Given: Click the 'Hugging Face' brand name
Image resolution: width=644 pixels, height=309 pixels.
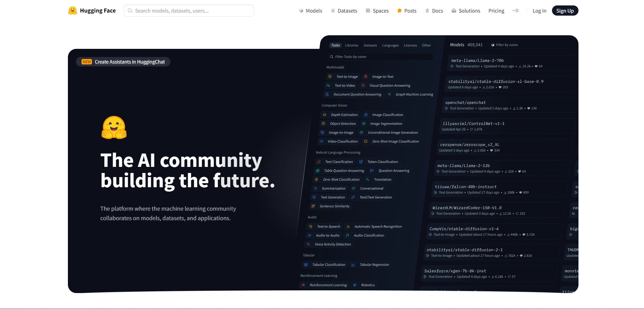Looking at the screenshot, I should (98, 11).
